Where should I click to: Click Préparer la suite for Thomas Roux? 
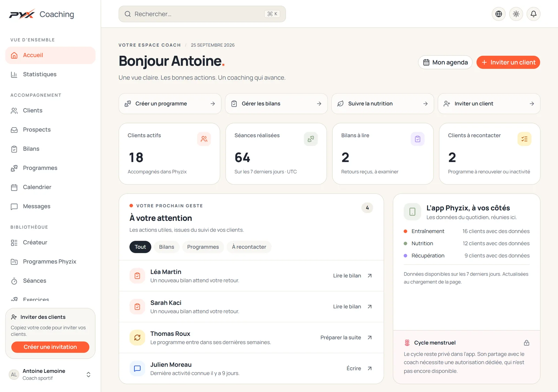coord(346,338)
